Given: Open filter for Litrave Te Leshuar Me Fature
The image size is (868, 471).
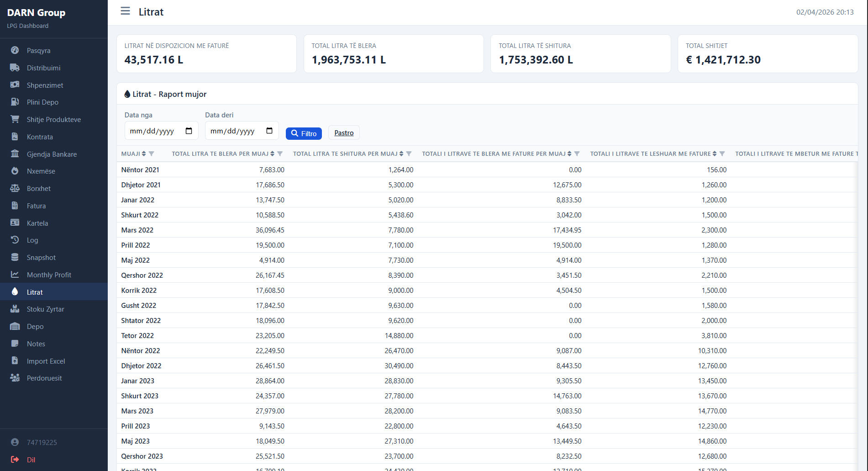Looking at the screenshot, I should point(722,154).
